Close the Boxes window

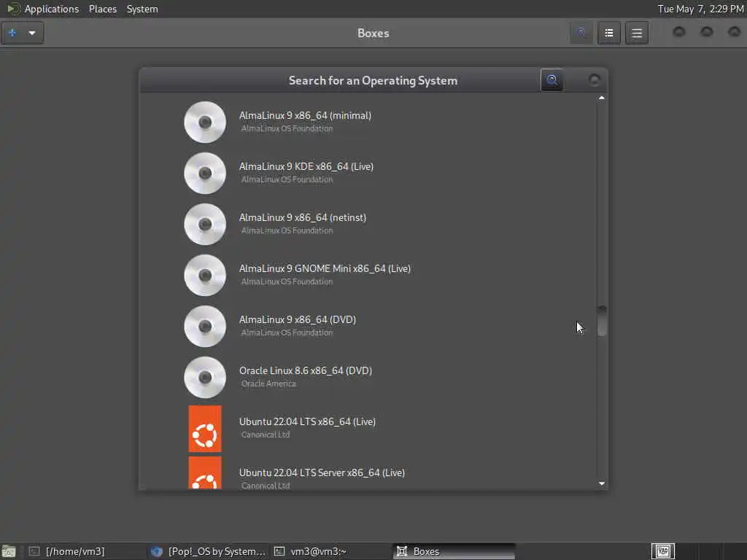(x=734, y=32)
